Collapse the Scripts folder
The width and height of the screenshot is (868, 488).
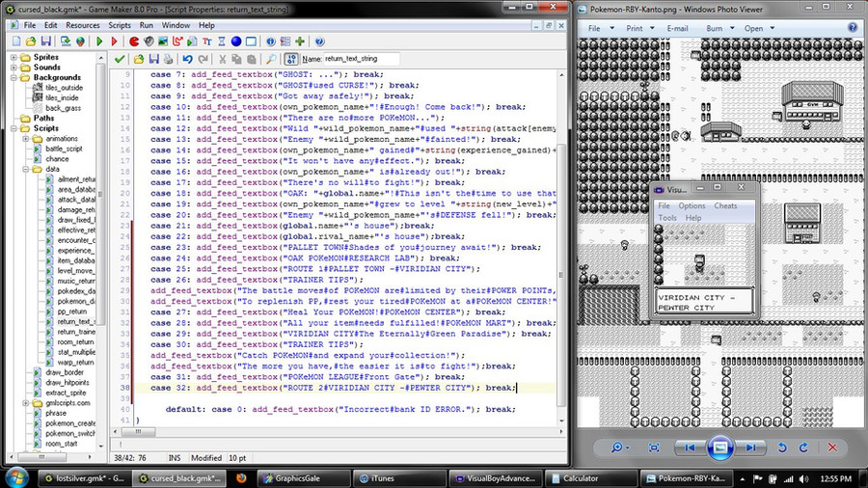pos(14,128)
